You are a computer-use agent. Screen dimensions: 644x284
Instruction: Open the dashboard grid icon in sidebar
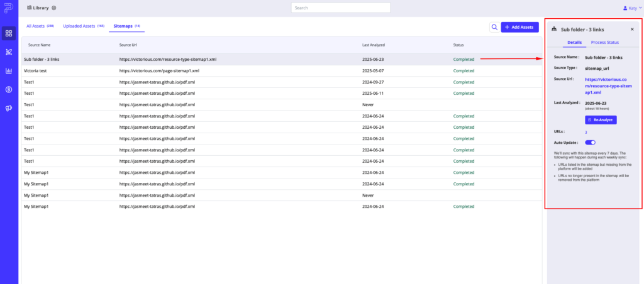click(x=9, y=33)
